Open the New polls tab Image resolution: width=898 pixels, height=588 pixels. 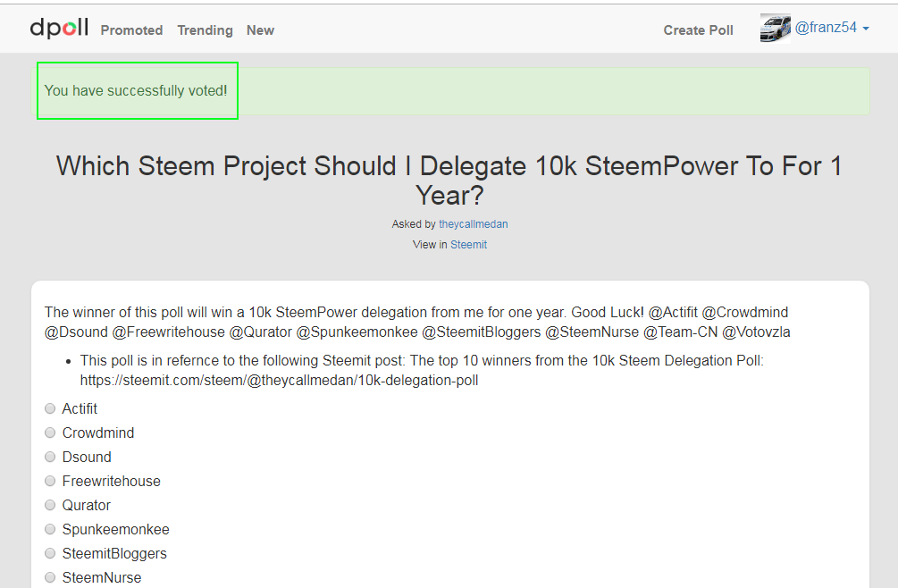click(260, 30)
